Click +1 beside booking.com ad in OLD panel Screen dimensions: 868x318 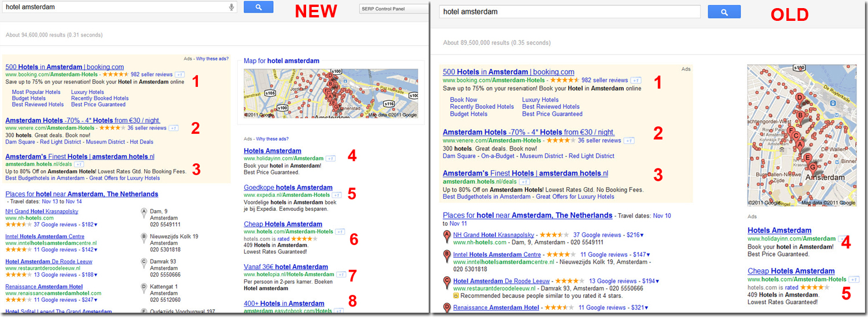(636, 81)
